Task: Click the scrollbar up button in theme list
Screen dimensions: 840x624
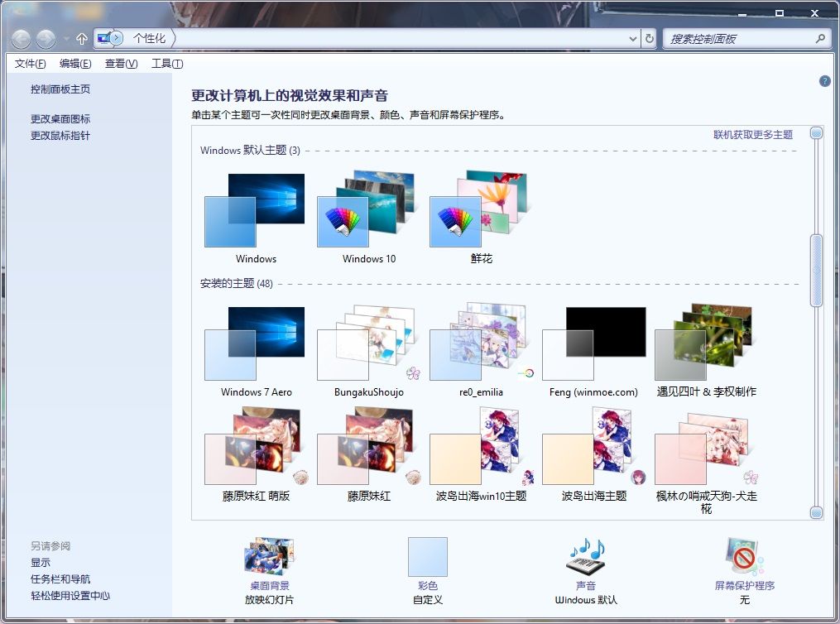Action: pyautogui.click(x=816, y=133)
